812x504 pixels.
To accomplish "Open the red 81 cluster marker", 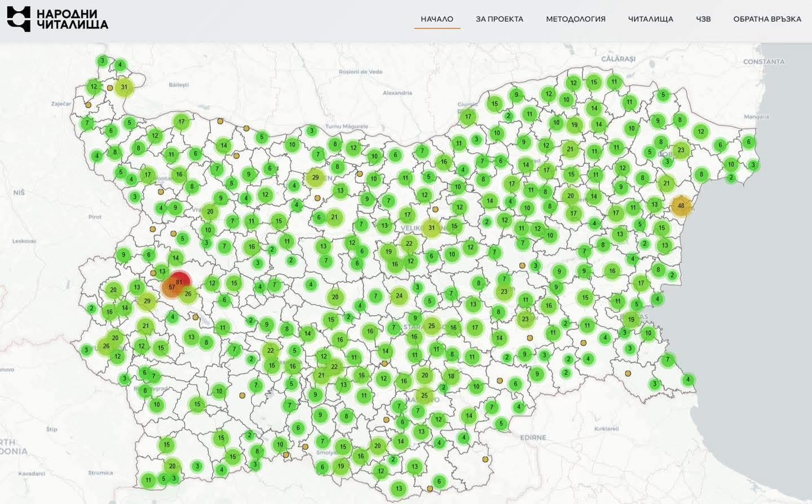I will [x=179, y=282].
